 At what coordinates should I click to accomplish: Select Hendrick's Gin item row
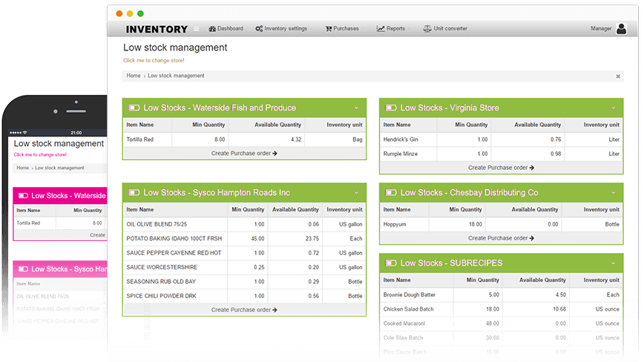pos(501,139)
